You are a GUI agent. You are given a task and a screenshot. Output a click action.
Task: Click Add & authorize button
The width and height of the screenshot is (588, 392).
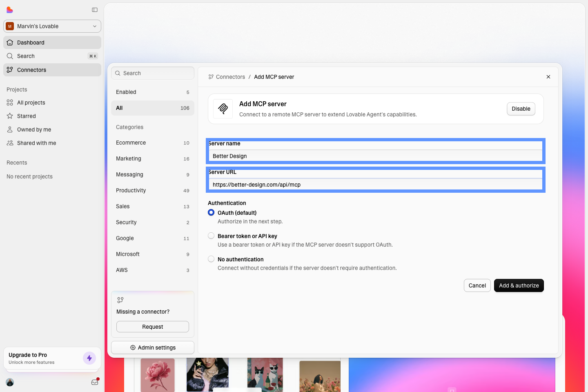(519, 285)
